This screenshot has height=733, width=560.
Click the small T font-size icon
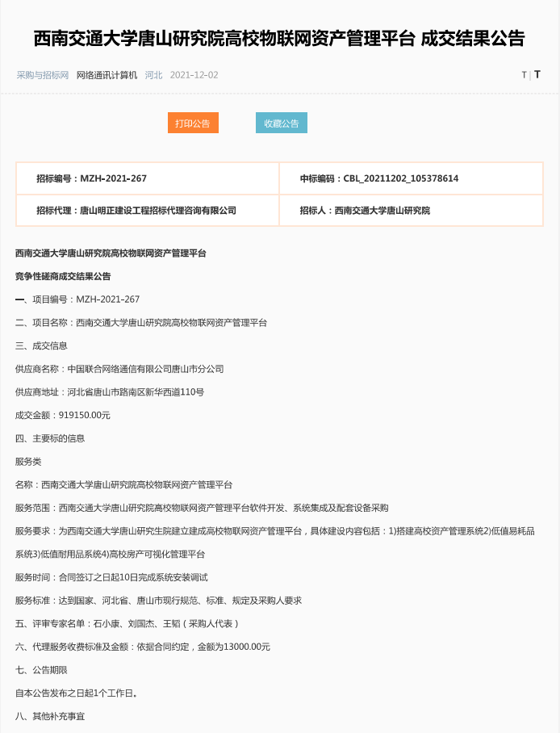click(524, 75)
